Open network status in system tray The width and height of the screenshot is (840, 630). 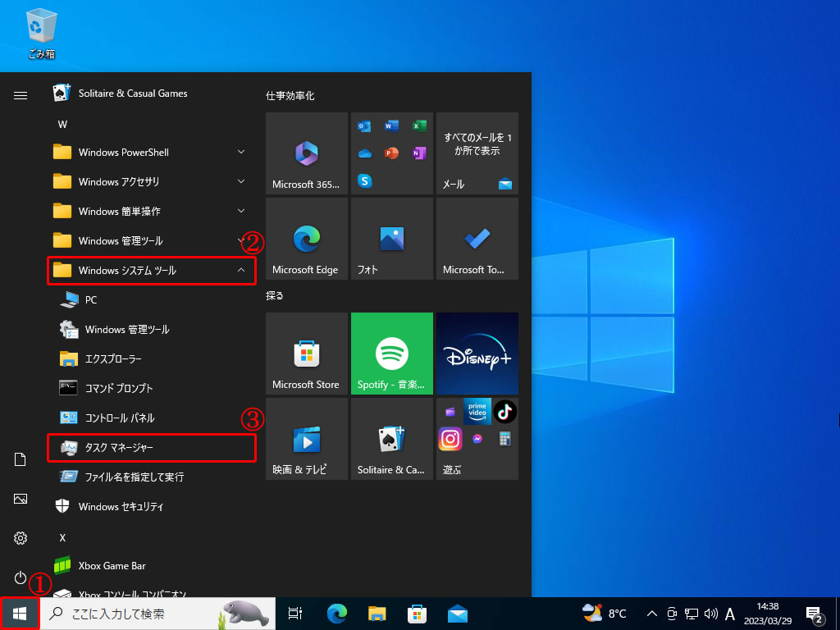point(692,614)
